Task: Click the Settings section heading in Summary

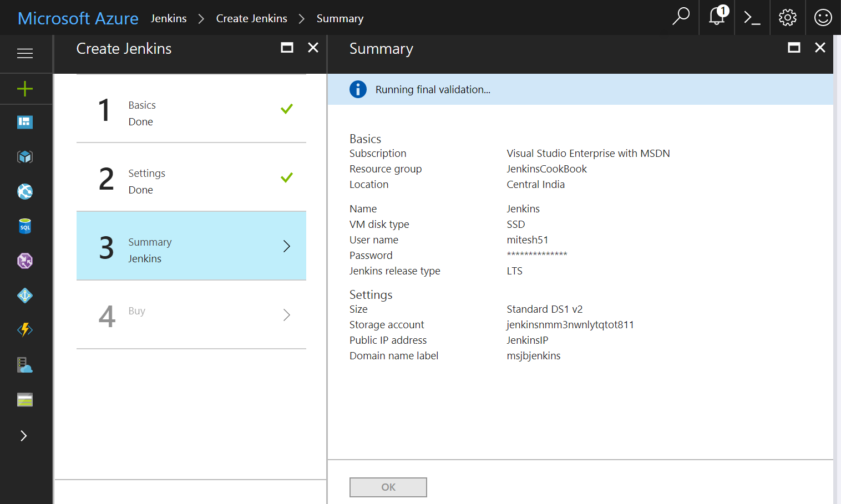Action: [x=371, y=294]
